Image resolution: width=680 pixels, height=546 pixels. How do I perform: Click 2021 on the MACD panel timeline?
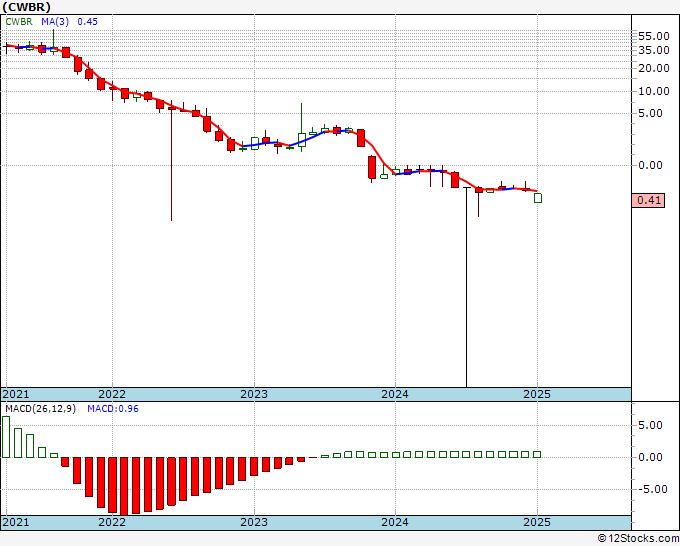pos(16,522)
